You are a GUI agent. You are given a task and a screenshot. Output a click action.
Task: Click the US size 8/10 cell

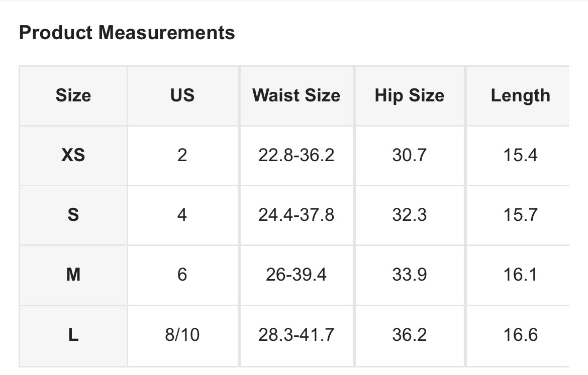182,334
